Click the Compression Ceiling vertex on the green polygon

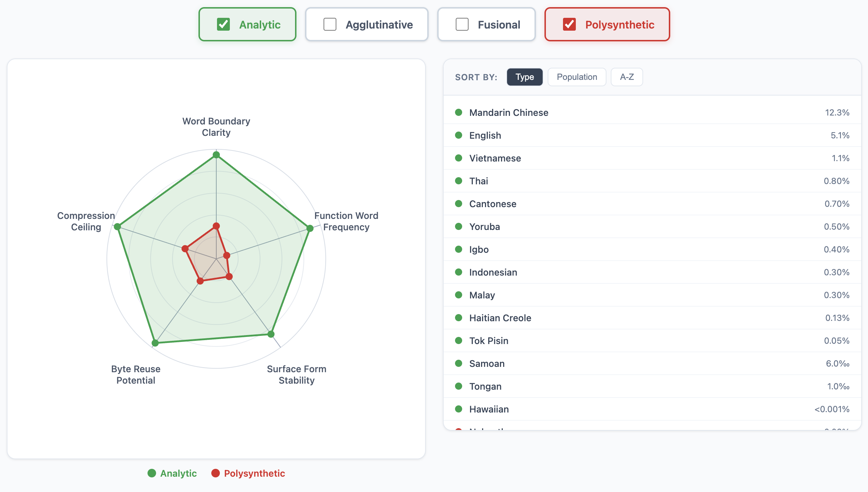point(118,226)
